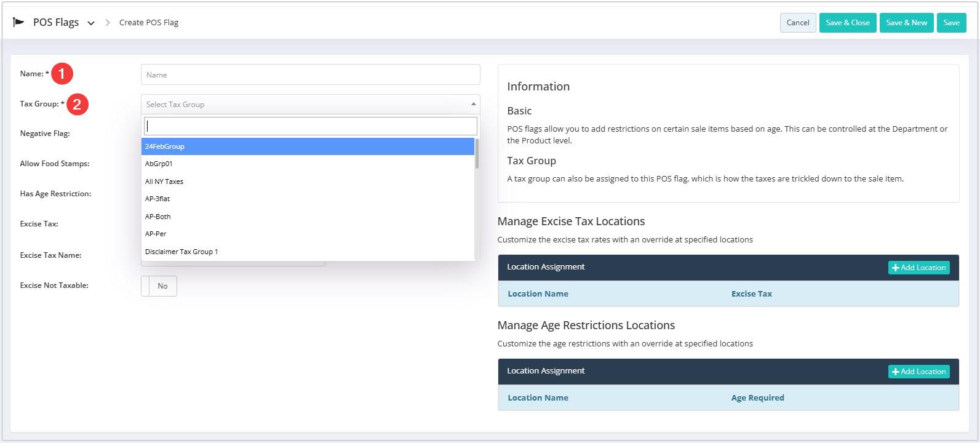Toggle the Excise Not Taxable switch

tap(159, 286)
